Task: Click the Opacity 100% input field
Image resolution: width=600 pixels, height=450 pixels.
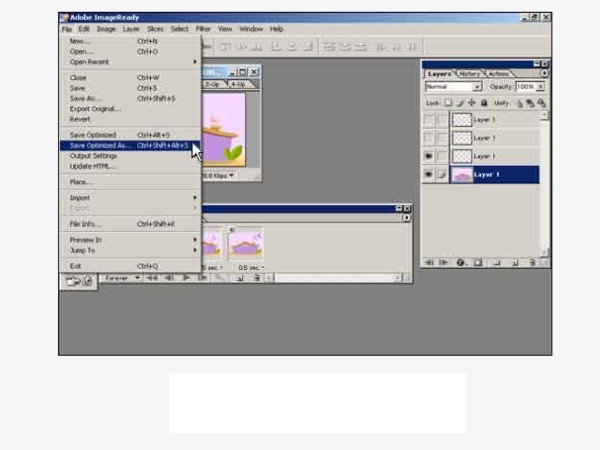Action: click(525, 87)
